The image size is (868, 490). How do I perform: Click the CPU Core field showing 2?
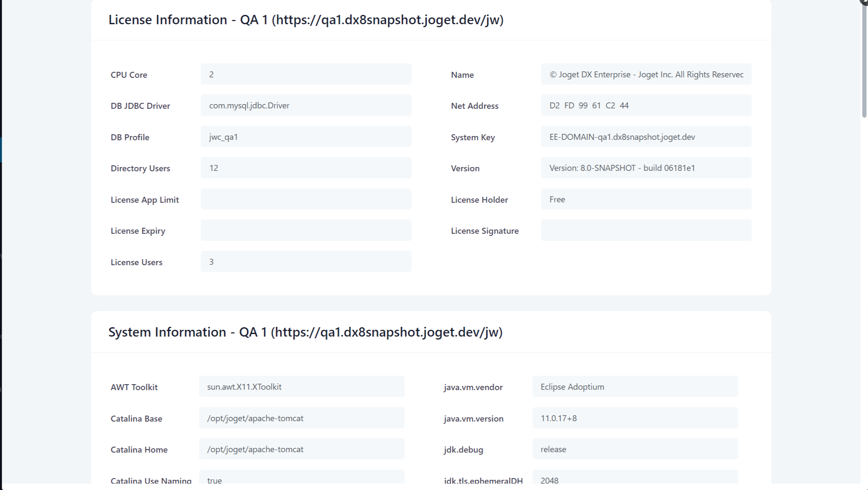(305, 74)
